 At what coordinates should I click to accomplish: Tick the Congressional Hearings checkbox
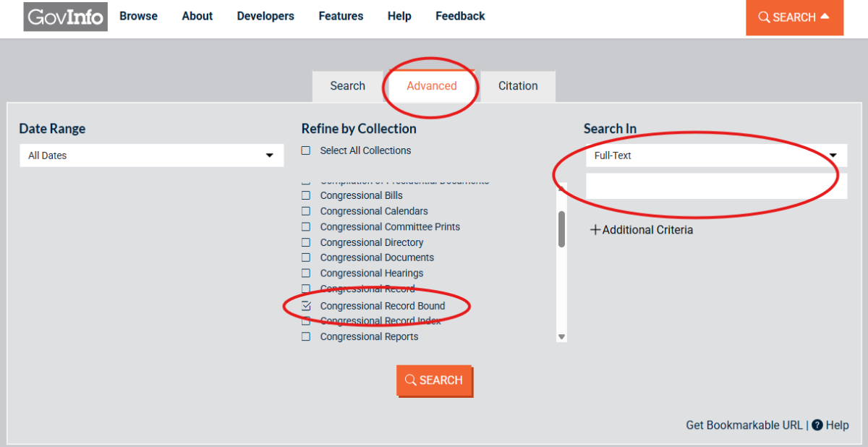pos(306,273)
